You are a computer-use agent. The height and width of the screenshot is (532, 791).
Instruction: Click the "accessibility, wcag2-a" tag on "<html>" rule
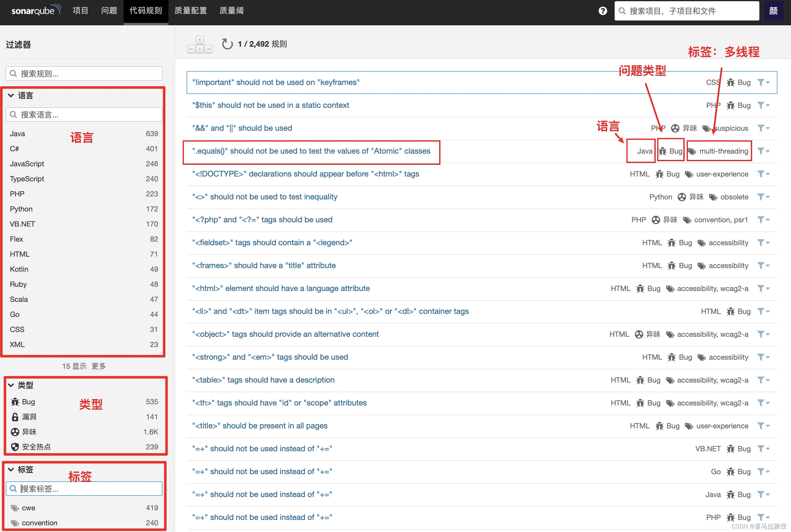point(713,289)
